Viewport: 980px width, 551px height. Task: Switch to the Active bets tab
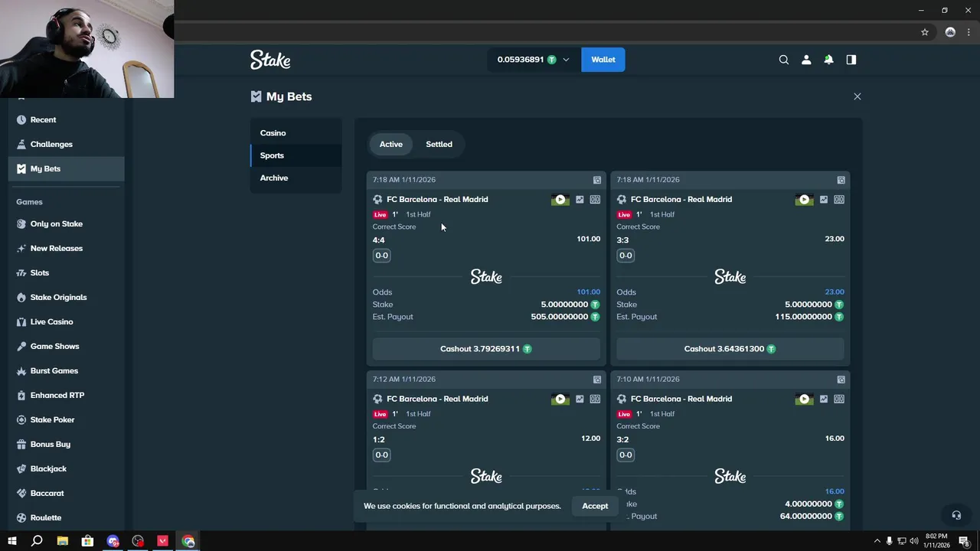coord(390,144)
